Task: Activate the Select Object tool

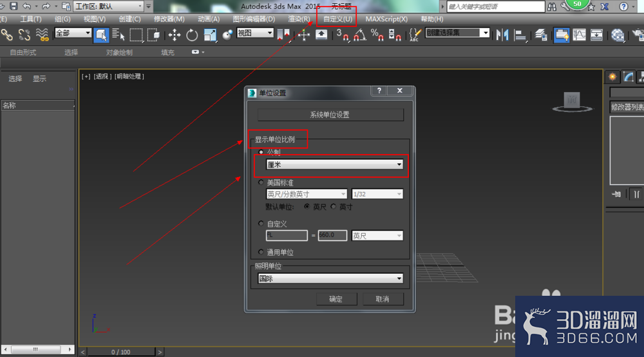Action: coord(101,35)
